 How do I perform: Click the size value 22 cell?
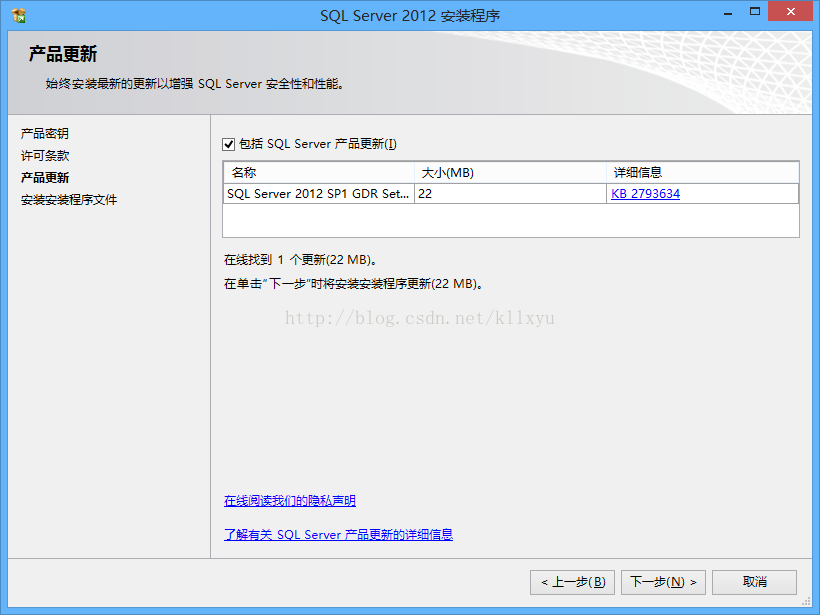510,193
